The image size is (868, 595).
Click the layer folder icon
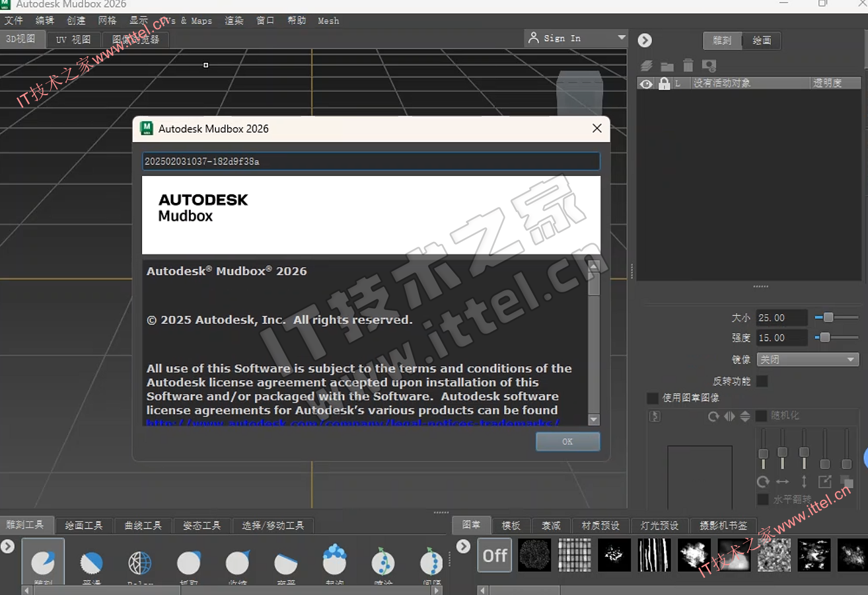pyautogui.click(x=667, y=65)
